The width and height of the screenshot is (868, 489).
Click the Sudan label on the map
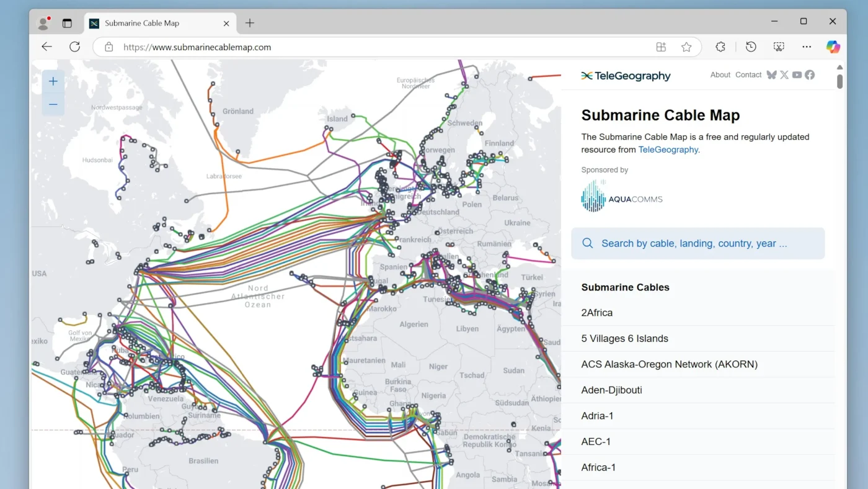pos(513,370)
